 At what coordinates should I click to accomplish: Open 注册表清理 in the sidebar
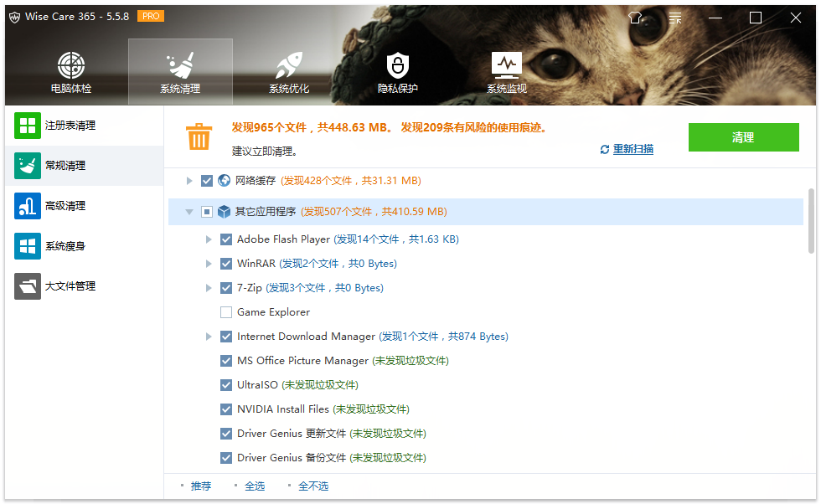85,126
